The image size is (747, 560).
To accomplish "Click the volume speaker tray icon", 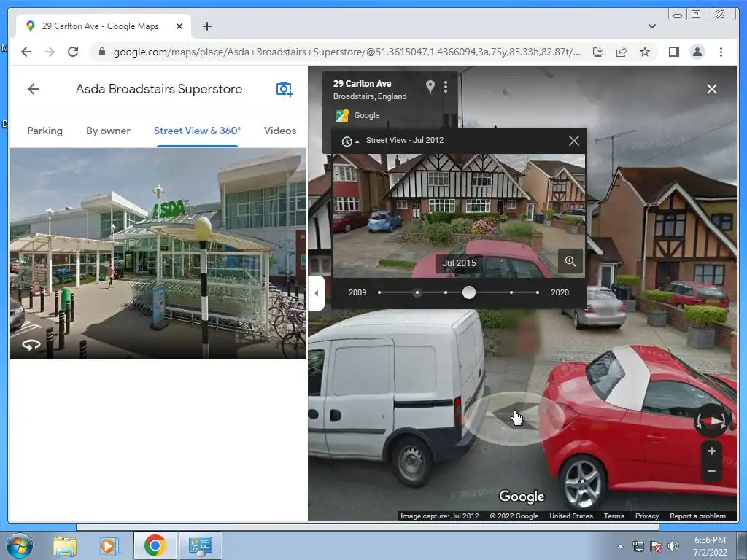I will coord(673,546).
